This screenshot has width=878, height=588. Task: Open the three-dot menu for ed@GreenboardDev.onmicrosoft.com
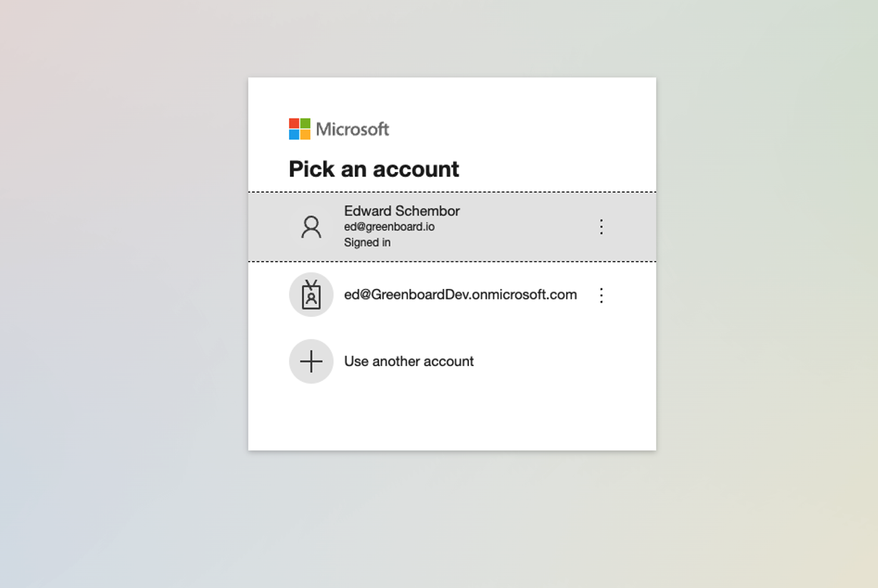601,295
